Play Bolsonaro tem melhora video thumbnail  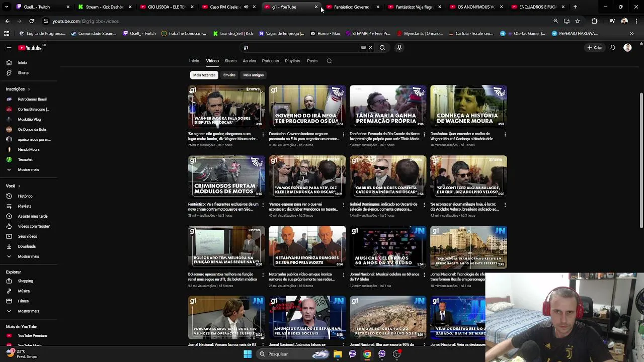pos(226,247)
